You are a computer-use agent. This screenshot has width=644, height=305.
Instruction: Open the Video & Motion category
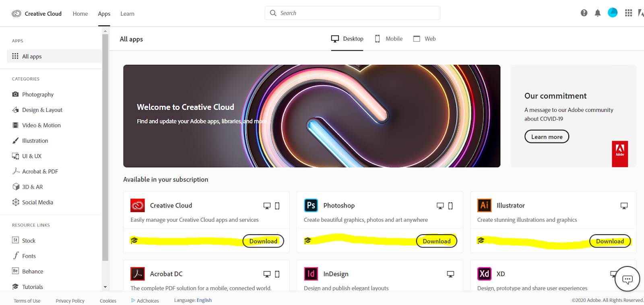pyautogui.click(x=41, y=125)
